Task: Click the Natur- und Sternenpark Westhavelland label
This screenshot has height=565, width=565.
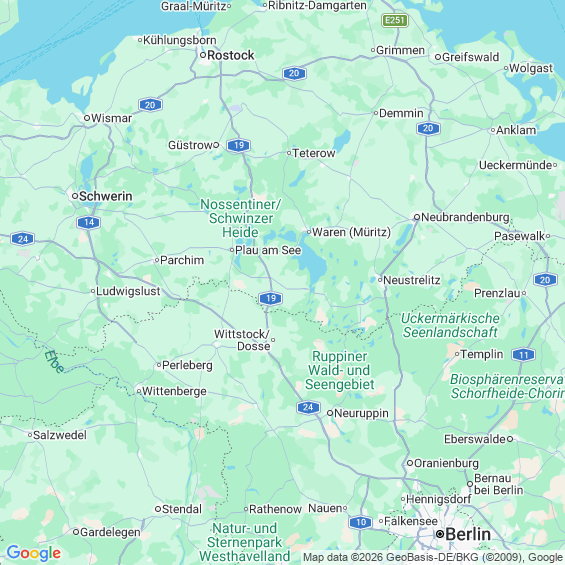Action: 244,542
